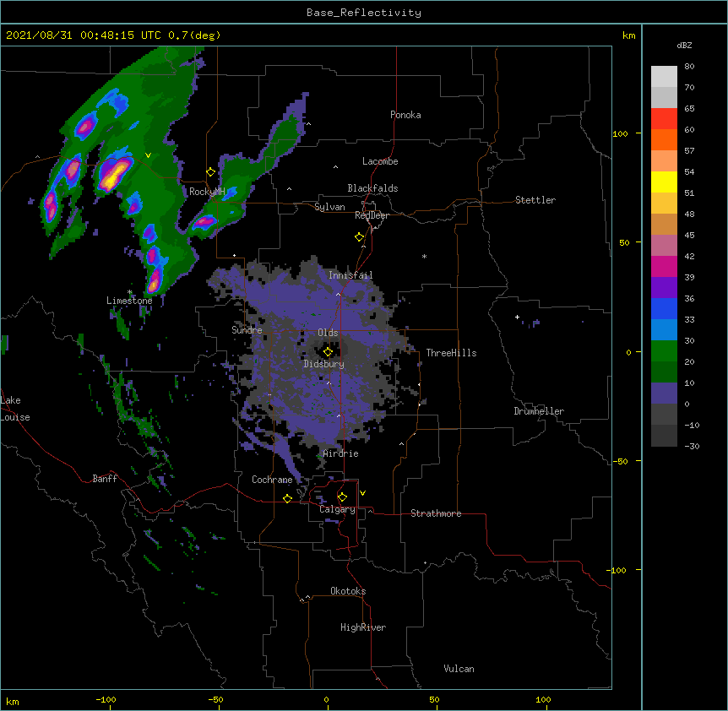This screenshot has width=728, height=711.
Task: Choose the magenta 42 dBZ legend swatch
Action: 664,266
